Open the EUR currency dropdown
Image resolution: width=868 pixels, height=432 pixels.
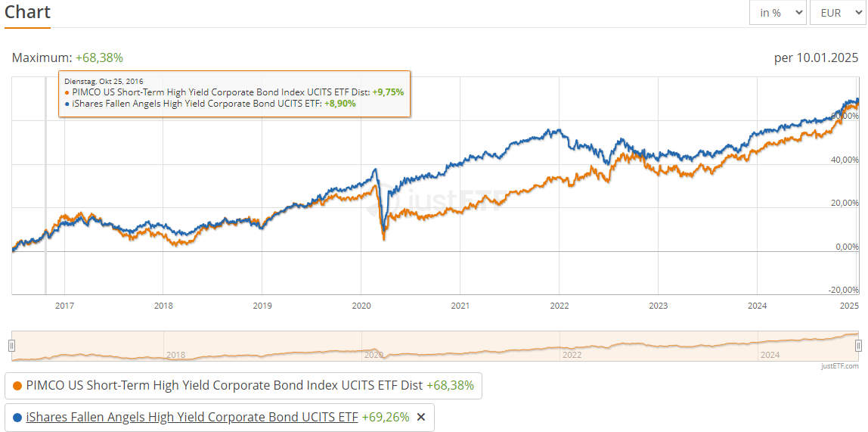pyautogui.click(x=836, y=13)
